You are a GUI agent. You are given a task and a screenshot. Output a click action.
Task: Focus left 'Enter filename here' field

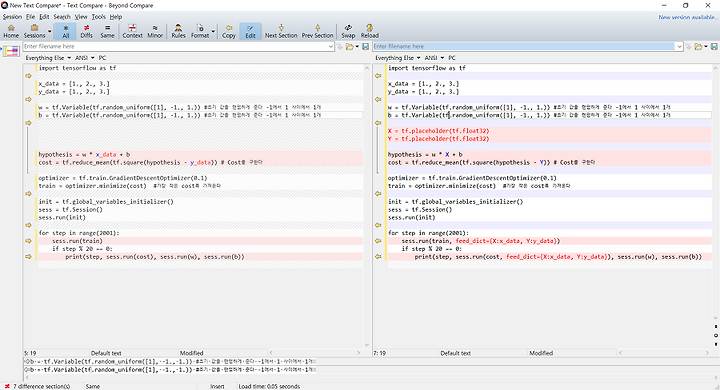pos(175,46)
